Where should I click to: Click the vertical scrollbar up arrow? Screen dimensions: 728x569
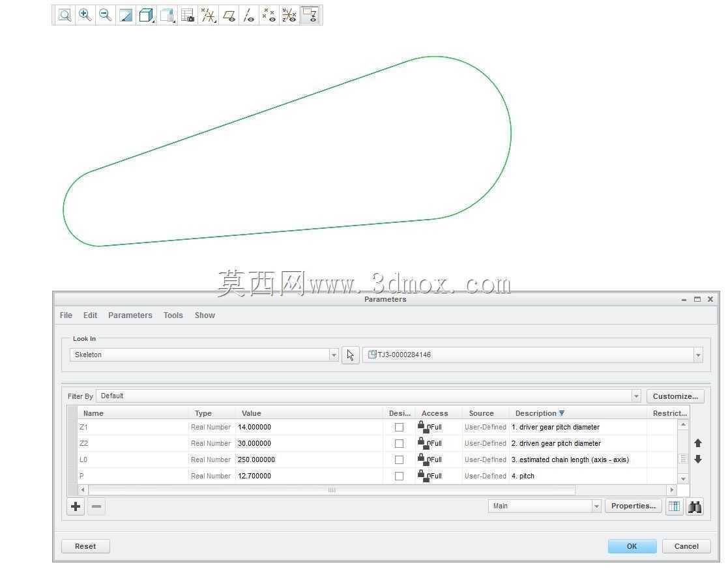click(683, 424)
